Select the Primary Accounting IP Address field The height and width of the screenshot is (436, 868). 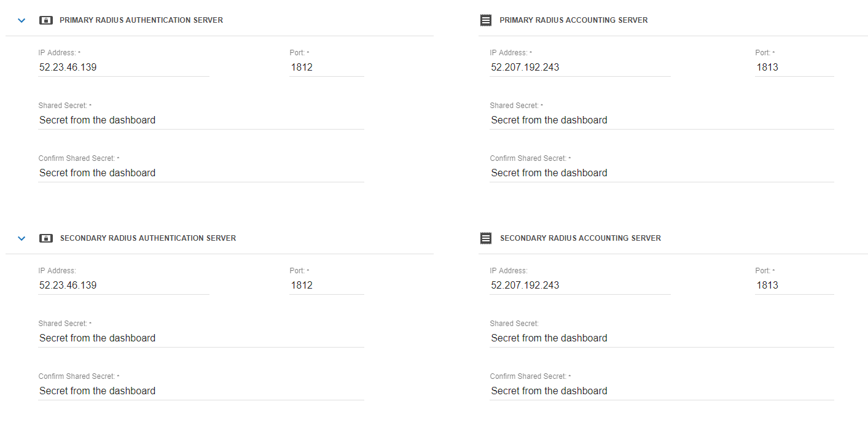click(580, 68)
